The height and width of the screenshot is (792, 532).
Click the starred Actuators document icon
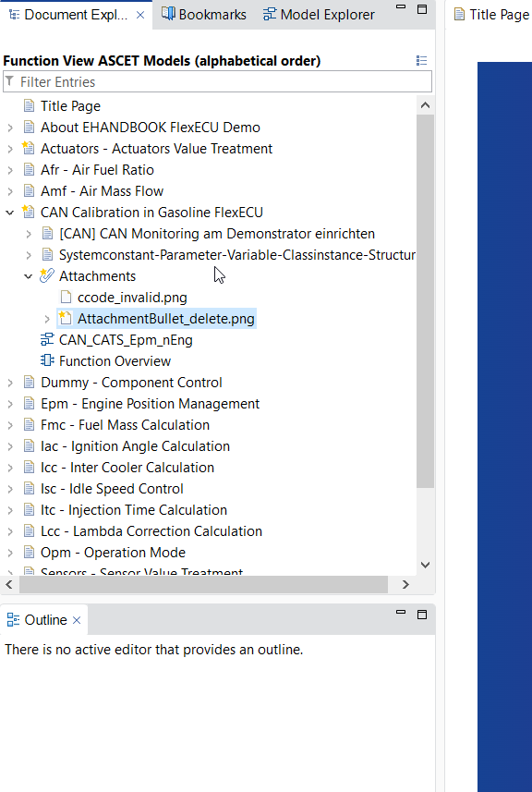pyautogui.click(x=29, y=149)
